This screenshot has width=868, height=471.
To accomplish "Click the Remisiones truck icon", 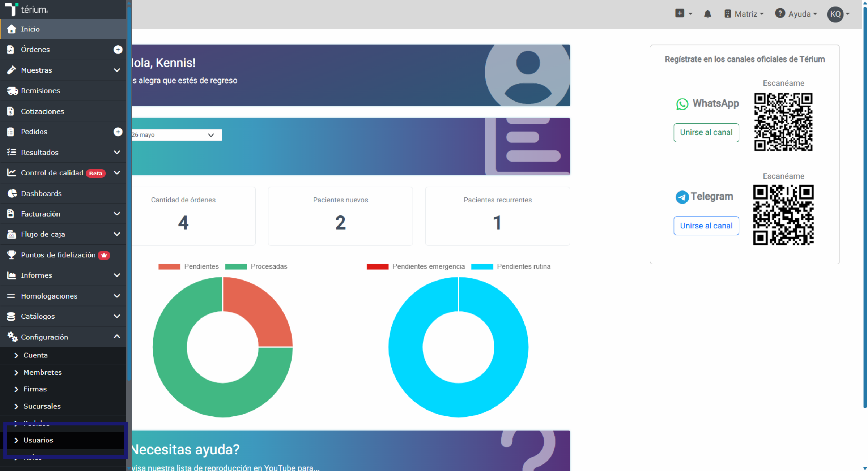I will (12, 91).
